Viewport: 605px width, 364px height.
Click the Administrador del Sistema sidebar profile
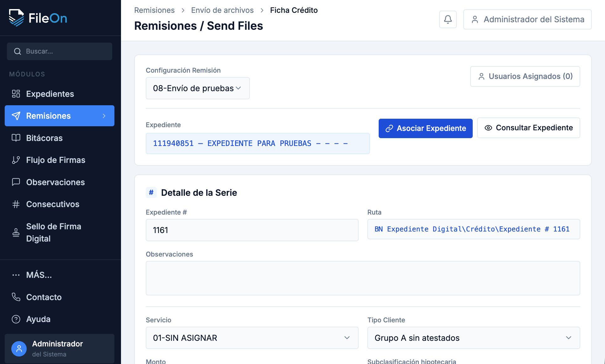tap(60, 349)
